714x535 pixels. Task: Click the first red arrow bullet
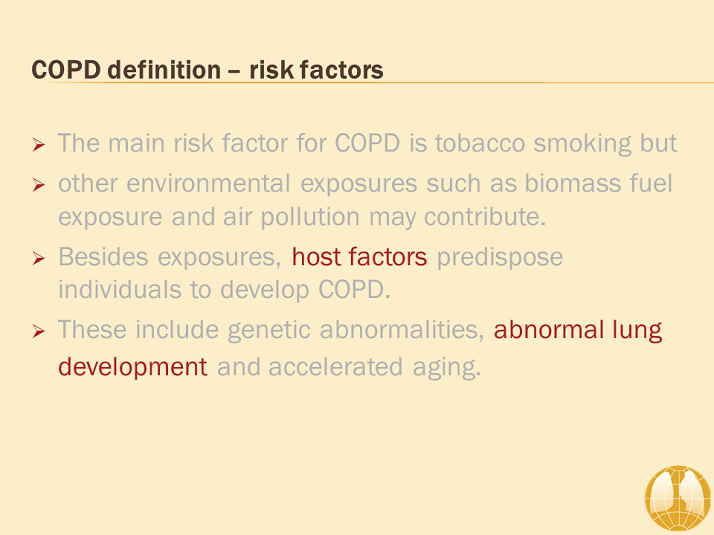[x=39, y=145]
